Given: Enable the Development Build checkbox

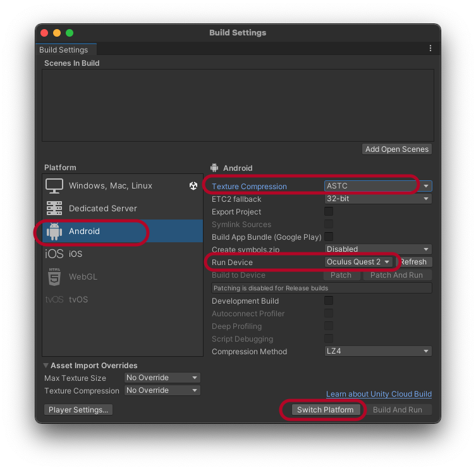Looking at the screenshot, I should pyautogui.click(x=329, y=300).
